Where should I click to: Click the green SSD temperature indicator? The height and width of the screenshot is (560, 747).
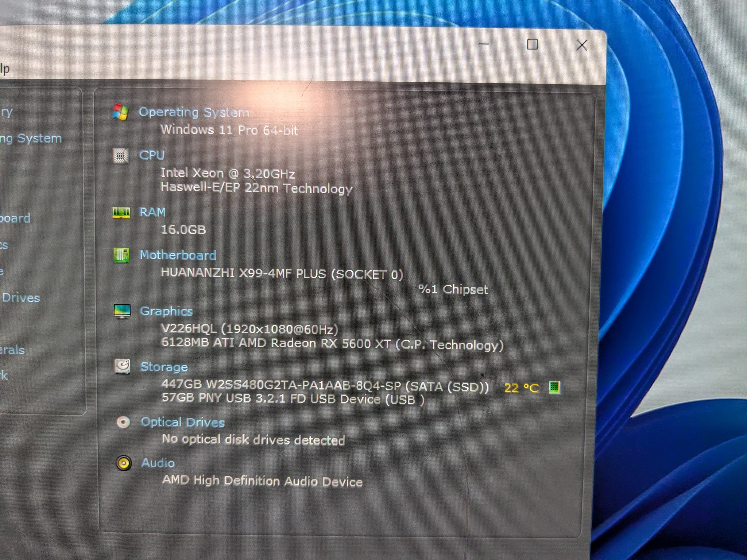[554, 388]
